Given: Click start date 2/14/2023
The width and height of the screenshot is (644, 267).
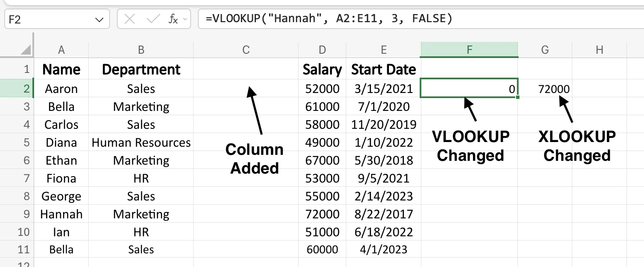Looking at the screenshot, I should coord(384,196).
